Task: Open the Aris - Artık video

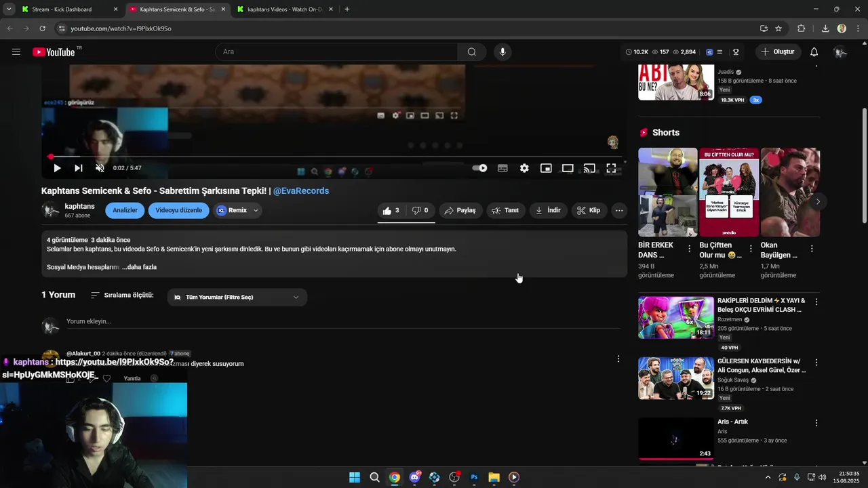Action: click(675, 439)
